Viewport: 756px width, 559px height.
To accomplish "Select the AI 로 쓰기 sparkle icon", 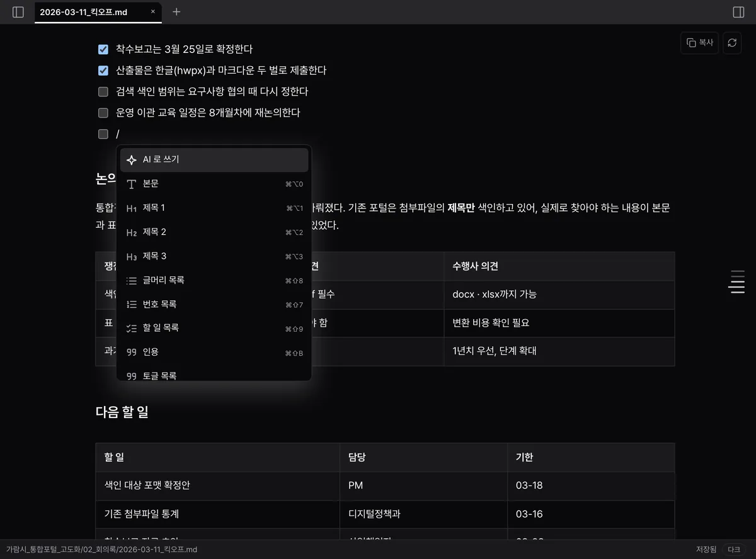I will click(131, 160).
